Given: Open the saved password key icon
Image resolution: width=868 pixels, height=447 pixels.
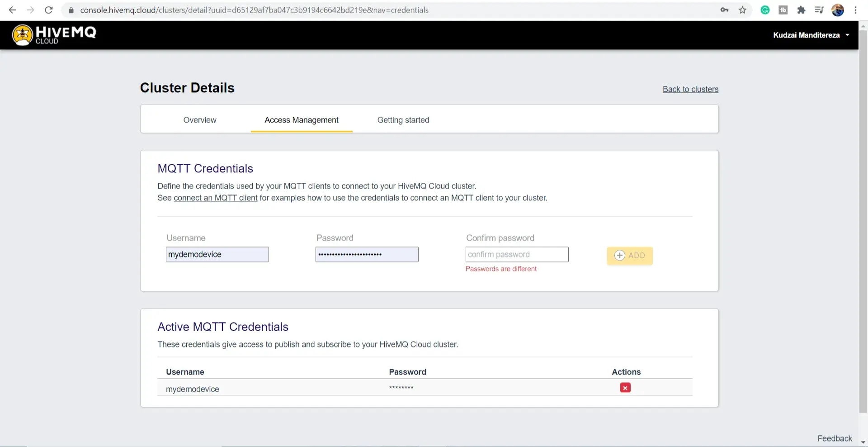Looking at the screenshot, I should tap(724, 10).
